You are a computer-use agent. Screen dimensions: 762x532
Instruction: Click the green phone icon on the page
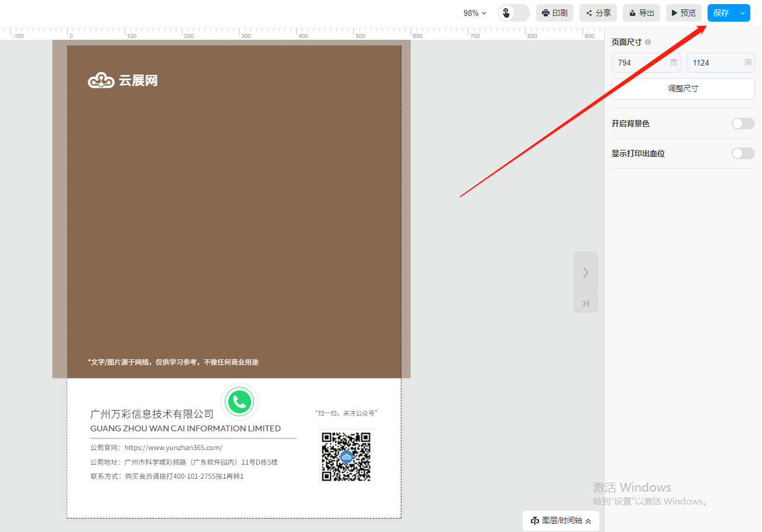coord(239,401)
